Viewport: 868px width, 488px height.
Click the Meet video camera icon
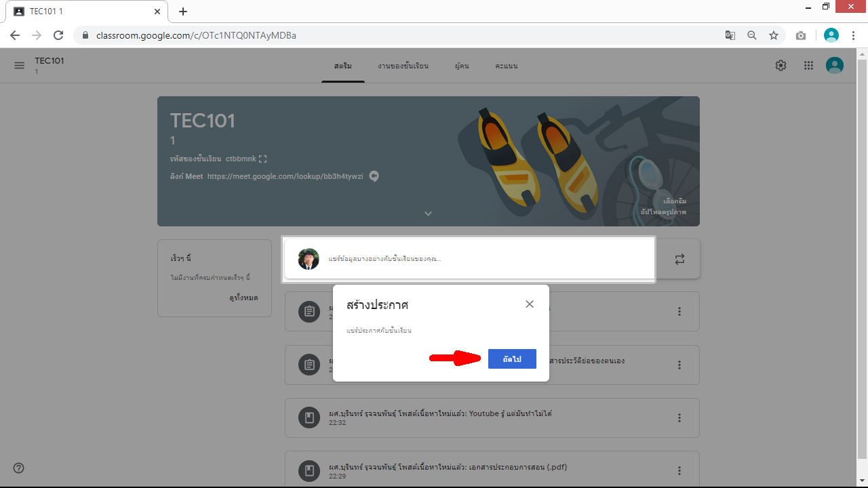(374, 176)
